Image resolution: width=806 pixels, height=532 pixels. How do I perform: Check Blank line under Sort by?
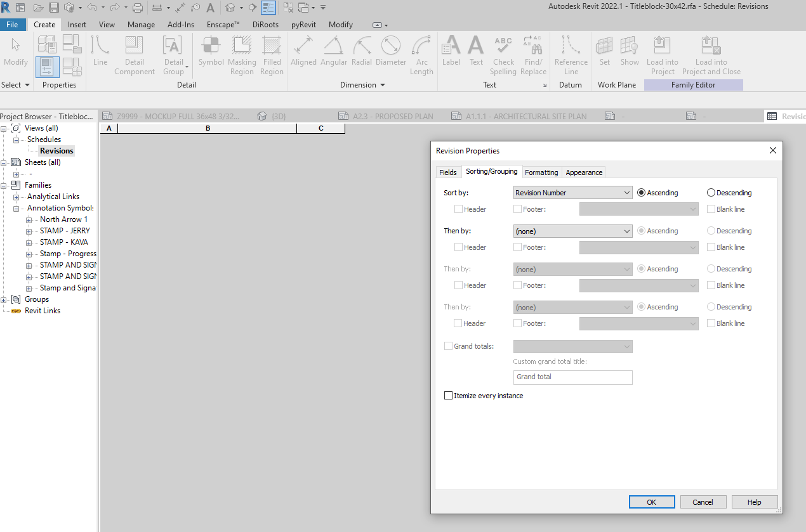click(711, 209)
